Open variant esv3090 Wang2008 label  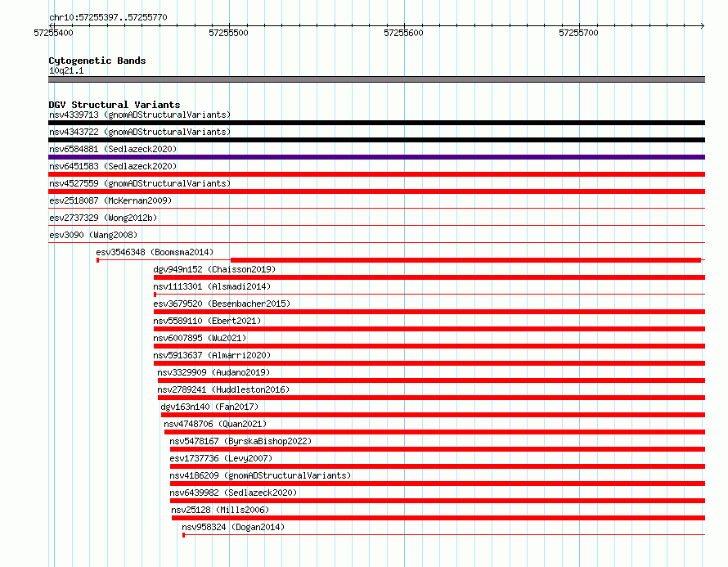[93, 235]
